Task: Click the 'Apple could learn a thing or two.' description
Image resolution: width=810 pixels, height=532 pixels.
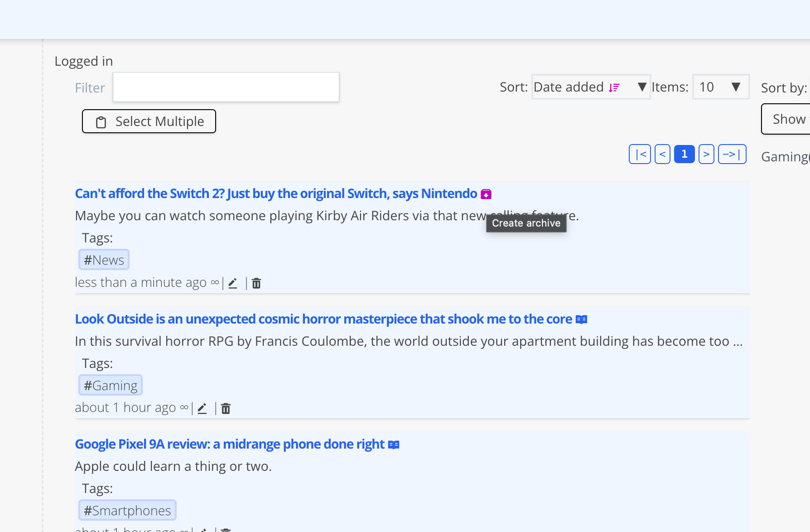Action: click(174, 466)
